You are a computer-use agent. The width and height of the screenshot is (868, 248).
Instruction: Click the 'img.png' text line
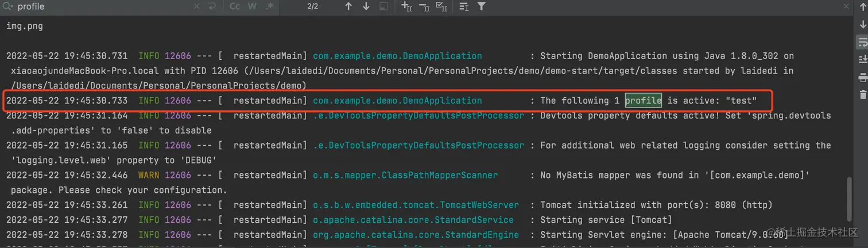pyautogui.click(x=24, y=26)
